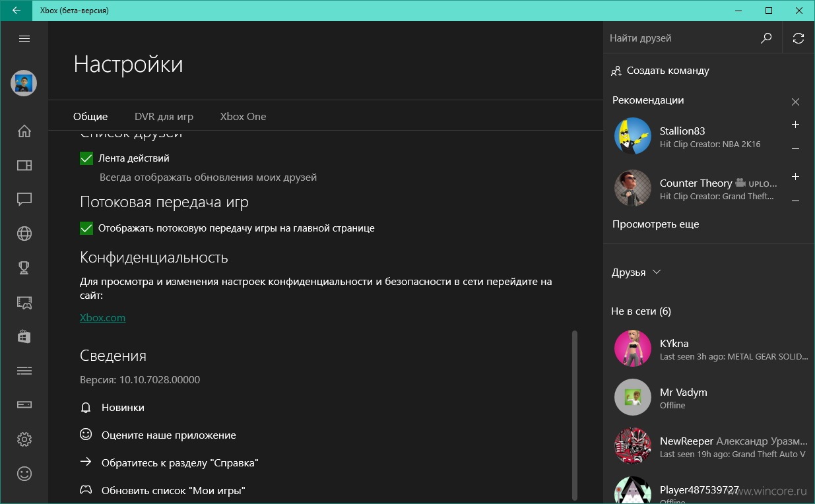The height and width of the screenshot is (504, 815).
Task: Add Counter Theory with plus icon
Action: pos(795,177)
